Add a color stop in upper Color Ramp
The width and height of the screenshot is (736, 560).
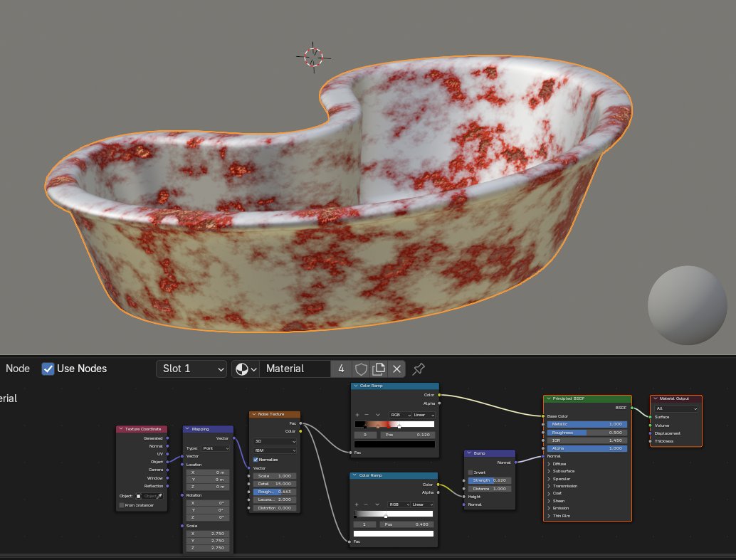tap(357, 415)
